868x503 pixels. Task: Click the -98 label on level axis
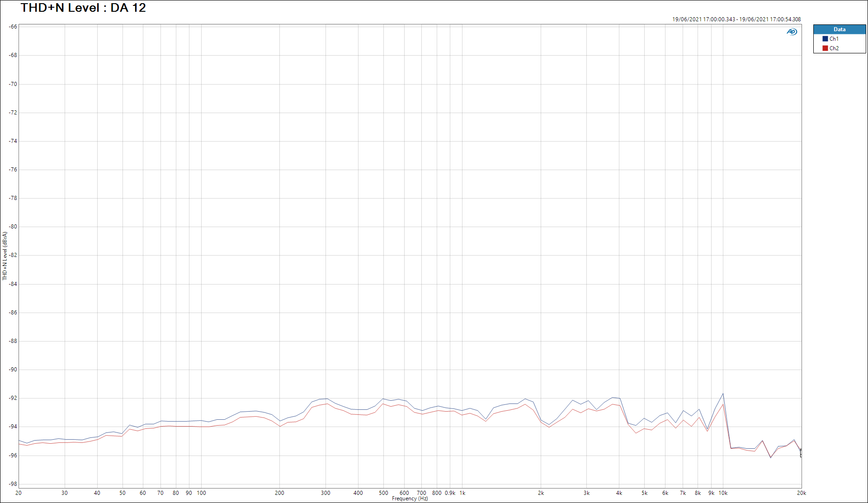click(13, 484)
